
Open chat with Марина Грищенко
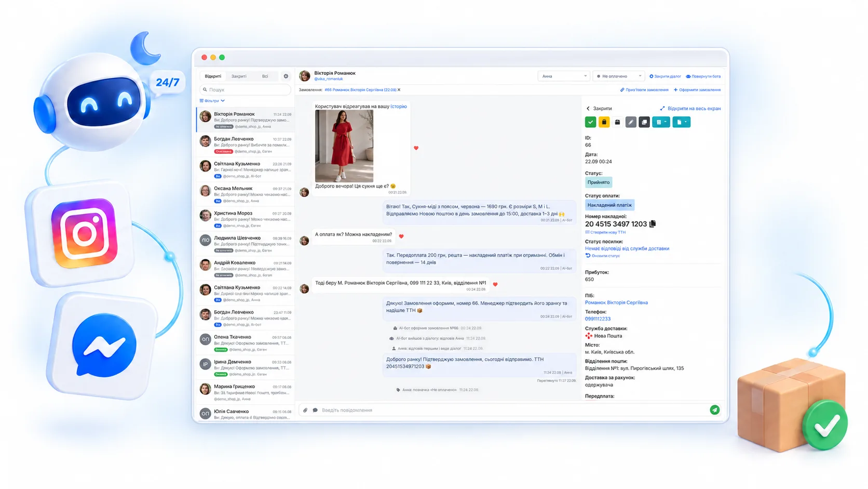246,392
